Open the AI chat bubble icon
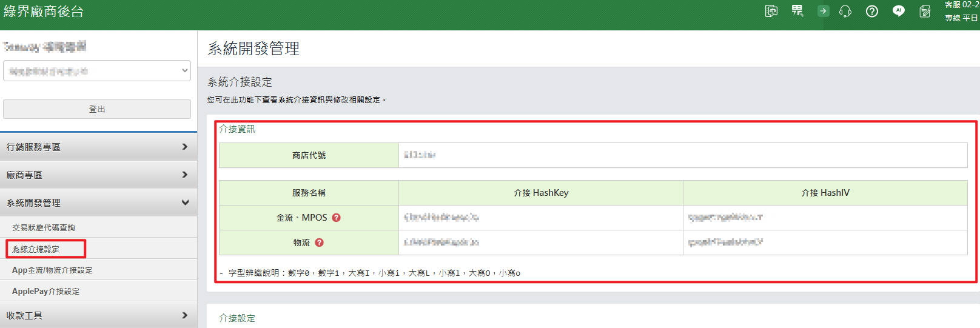 (x=898, y=11)
